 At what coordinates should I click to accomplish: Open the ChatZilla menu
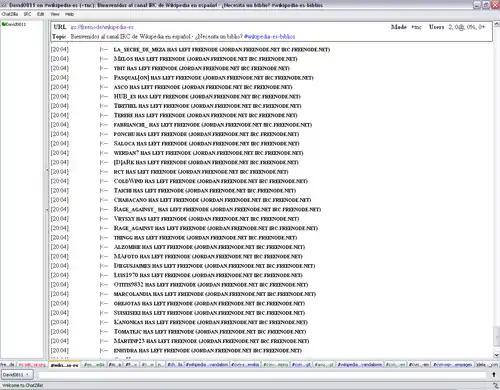click(10, 14)
